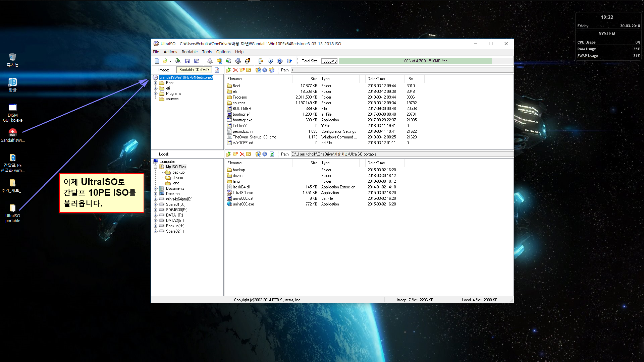Image resolution: width=644 pixels, height=362 pixels.
Task: Click the gear Properties icon in Image toolbar
Action: pos(265,70)
